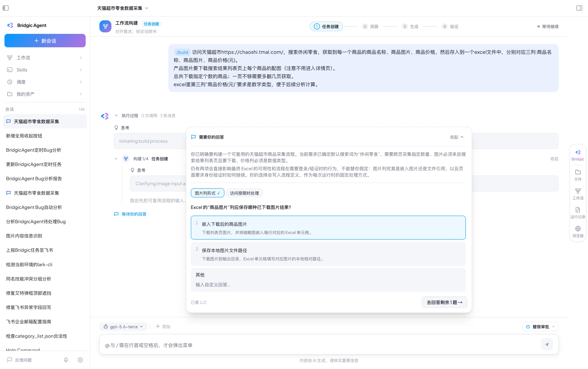Collapse the 执行过程 section chevron
Screen dimensions: 588x369
[116, 115]
